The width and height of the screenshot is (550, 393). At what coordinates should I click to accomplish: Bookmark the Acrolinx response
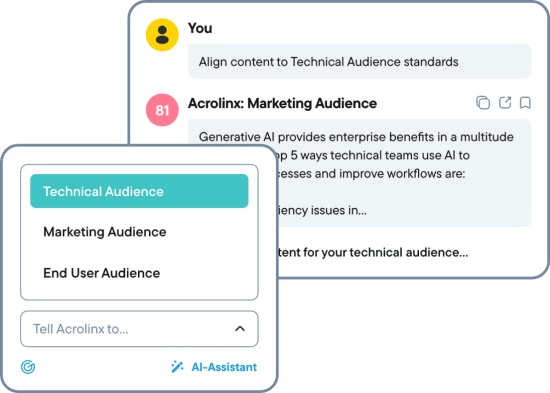pyautogui.click(x=525, y=103)
